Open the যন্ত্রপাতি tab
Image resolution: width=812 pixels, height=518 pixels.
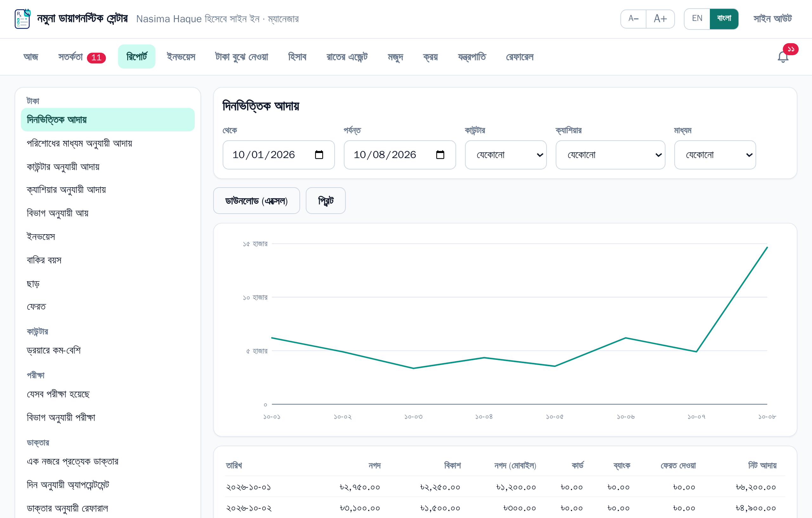point(472,57)
